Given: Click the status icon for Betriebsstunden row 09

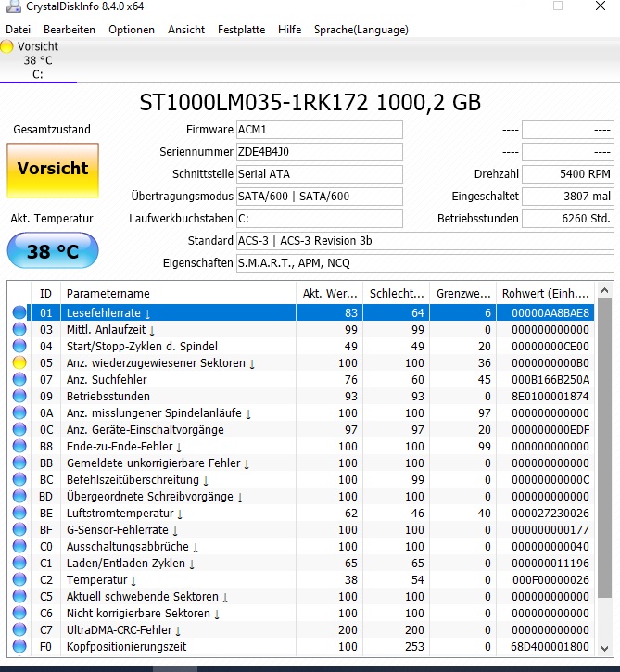Looking at the screenshot, I should click(x=19, y=396).
